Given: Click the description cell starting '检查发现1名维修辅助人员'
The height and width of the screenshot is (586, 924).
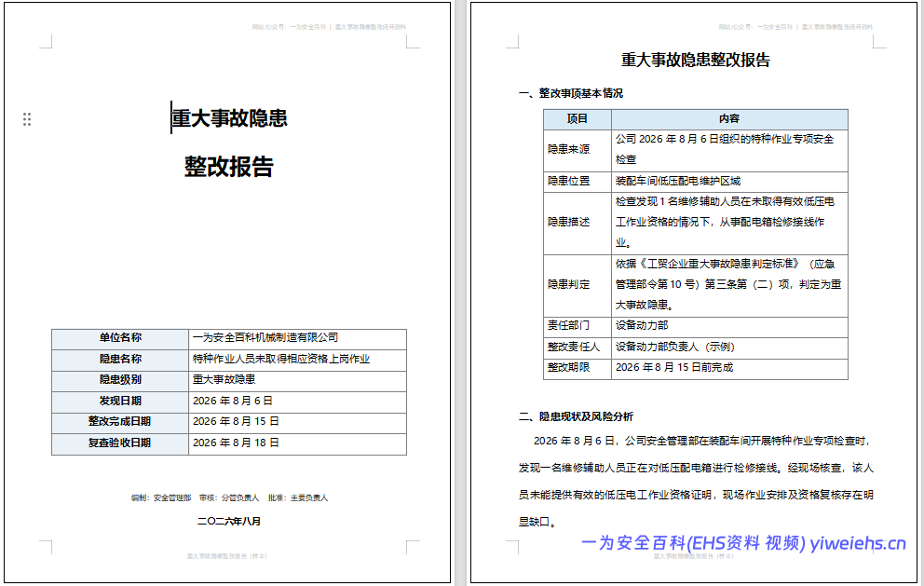Looking at the screenshot, I should pyautogui.click(x=729, y=223).
